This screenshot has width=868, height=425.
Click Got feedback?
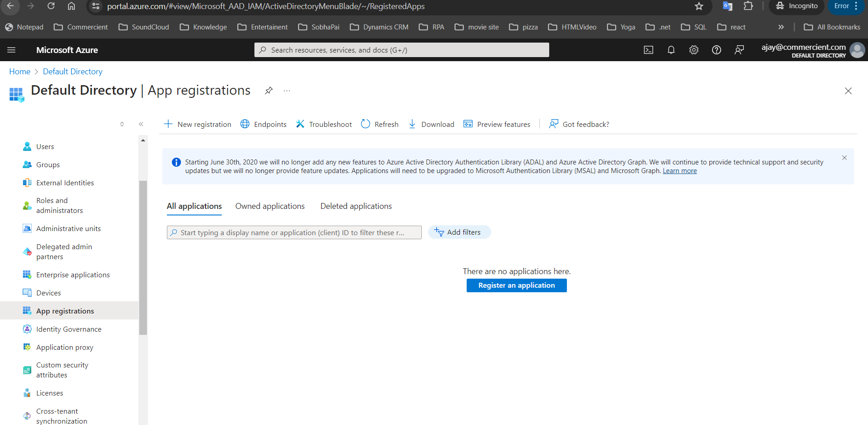click(x=579, y=124)
